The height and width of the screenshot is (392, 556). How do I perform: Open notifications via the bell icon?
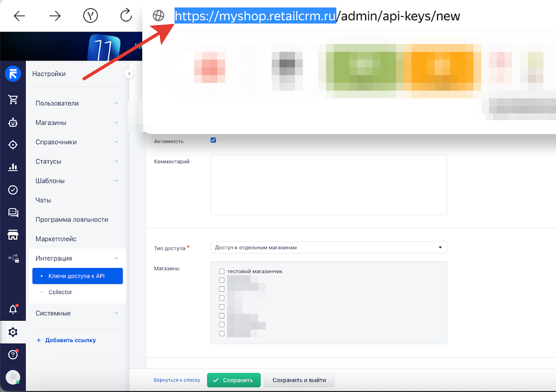click(13, 309)
